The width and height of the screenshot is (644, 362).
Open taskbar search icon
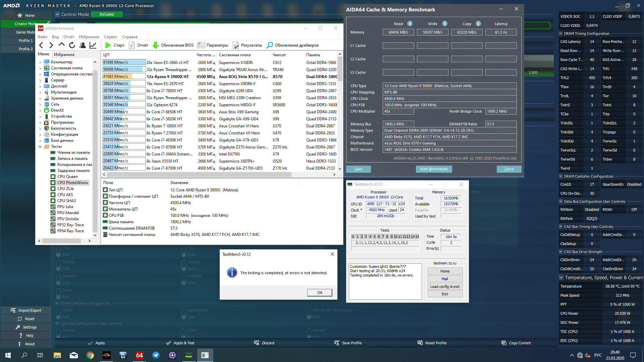(x=24, y=355)
